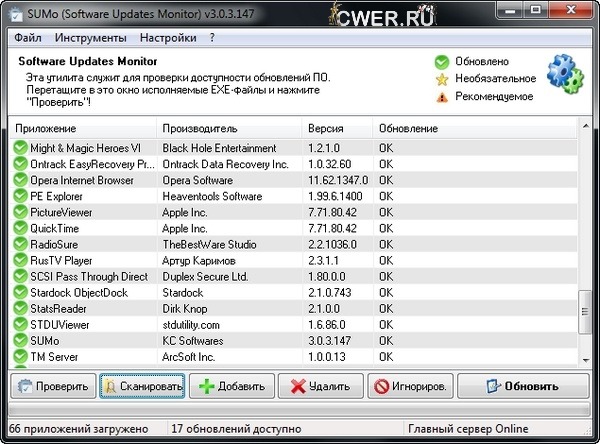Select the QuickTime row's green check icon

(x=20, y=228)
